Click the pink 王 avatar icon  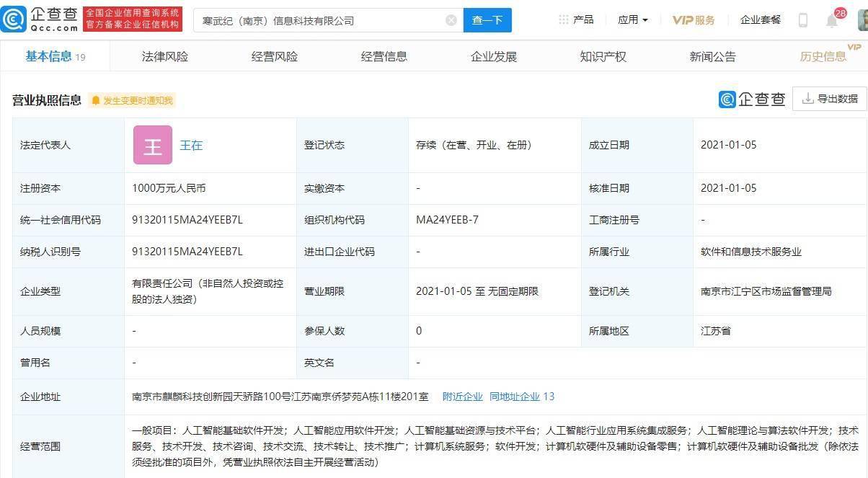point(153,145)
